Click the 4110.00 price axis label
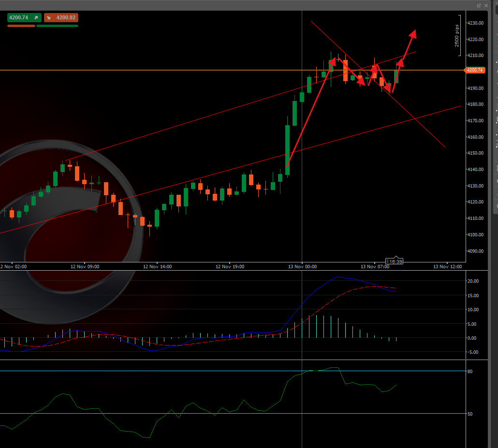This screenshot has width=498, height=448. 475,218
